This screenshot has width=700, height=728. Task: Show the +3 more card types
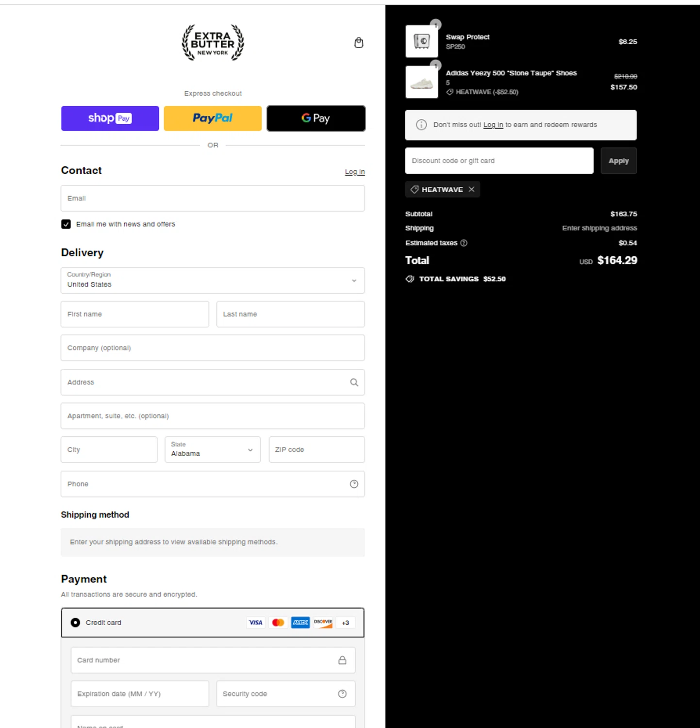coord(345,623)
